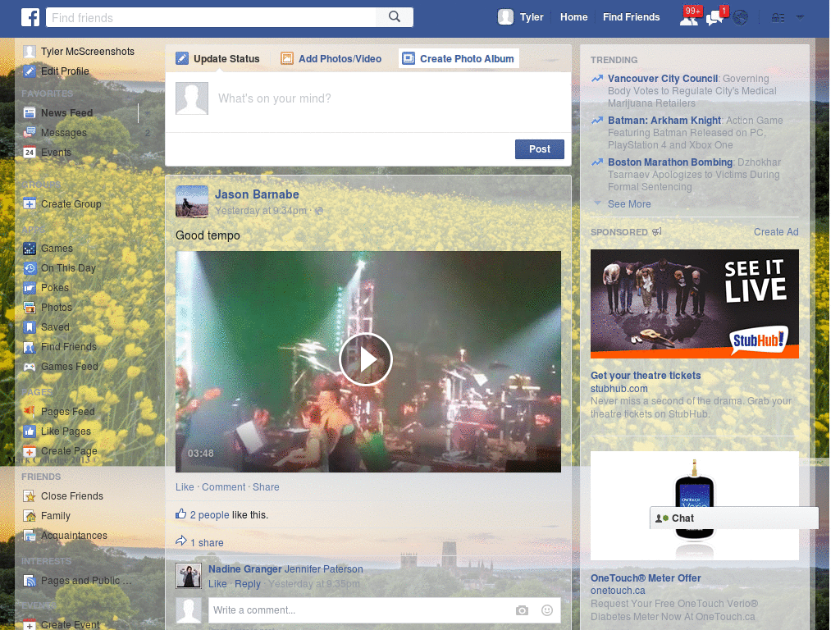Open Messages in the left sidebar
Screen dimensions: 840x630
pyautogui.click(x=55, y=133)
